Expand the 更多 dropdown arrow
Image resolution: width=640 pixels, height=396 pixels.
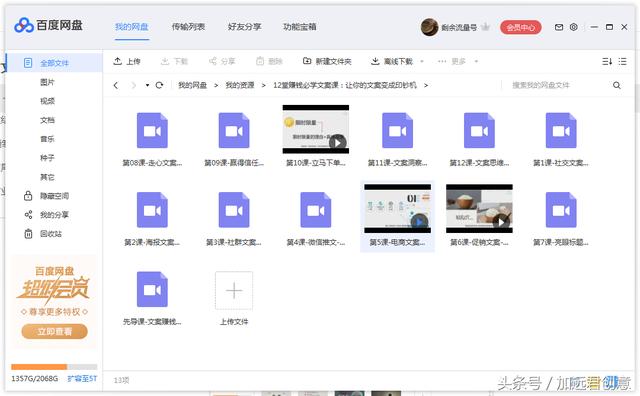pyautogui.click(x=476, y=61)
